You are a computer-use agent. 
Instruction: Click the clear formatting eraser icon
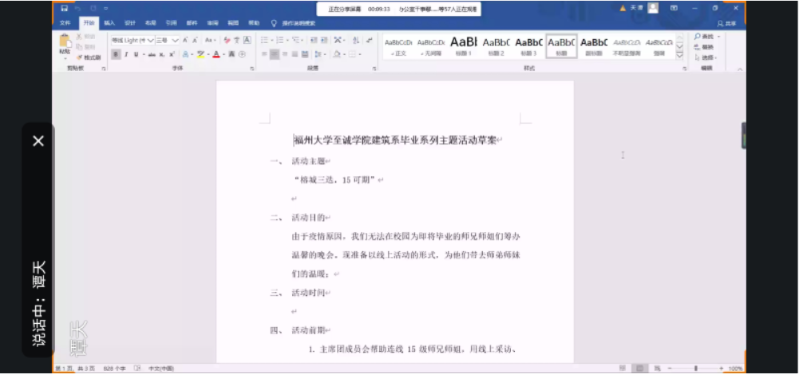(227, 40)
